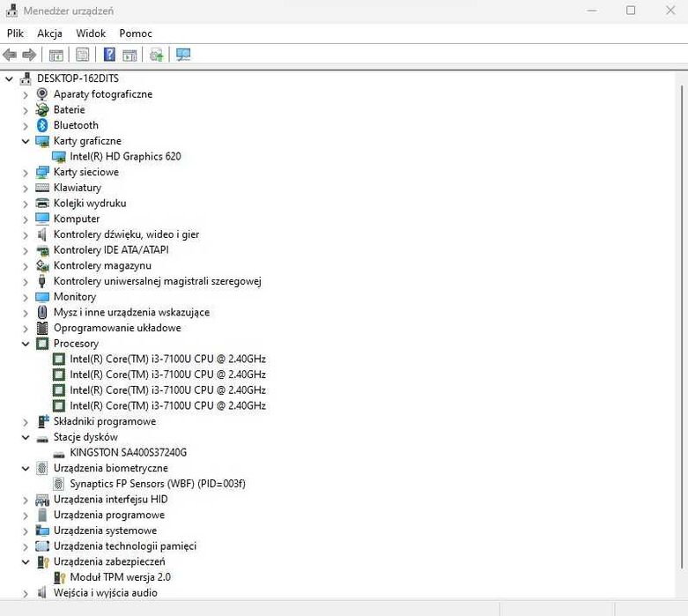Click the Update driver toolbar icon
This screenshot has height=616, width=688.
tap(157, 55)
